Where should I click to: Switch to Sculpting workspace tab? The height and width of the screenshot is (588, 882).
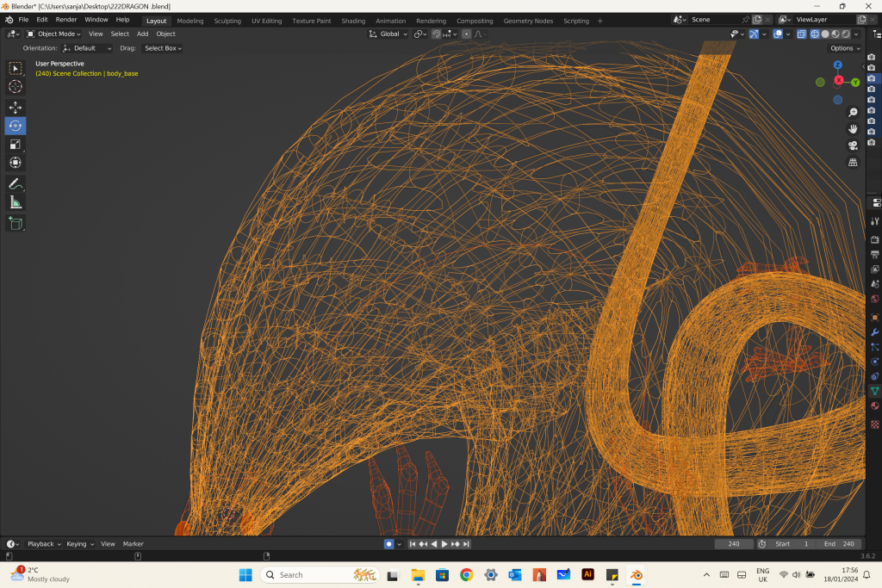(227, 21)
